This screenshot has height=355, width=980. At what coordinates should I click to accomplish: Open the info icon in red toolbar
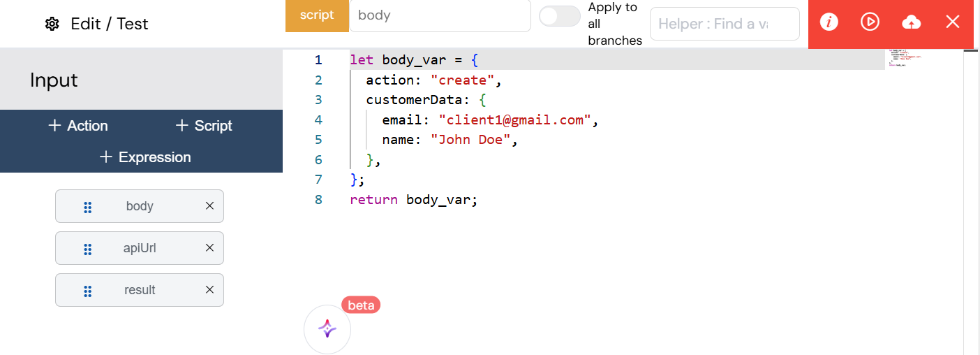pyautogui.click(x=829, y=23)
